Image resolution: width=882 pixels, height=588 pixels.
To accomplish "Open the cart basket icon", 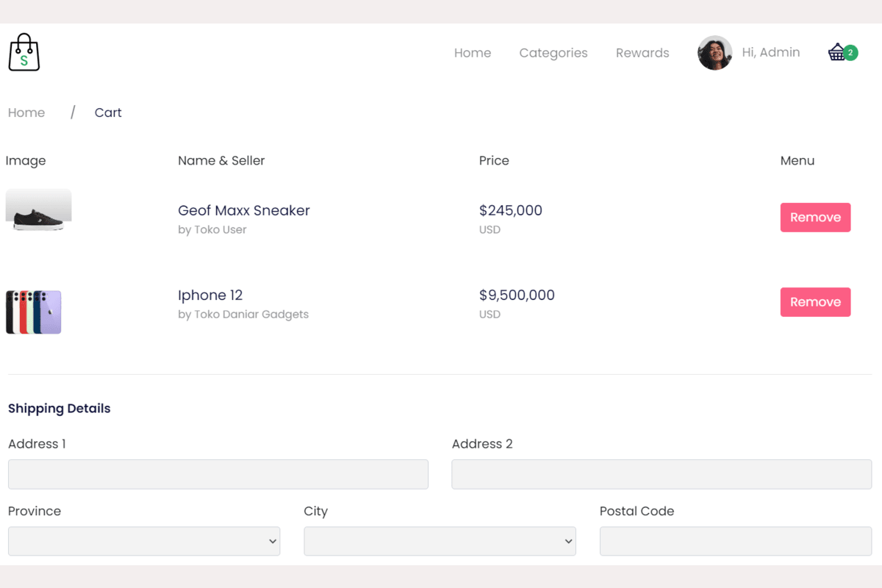I will pyautogui.click(x=836, y=53).
